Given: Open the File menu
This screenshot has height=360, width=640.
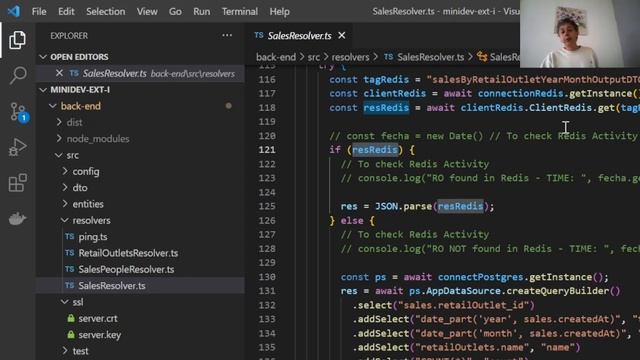Looking at the screenshot, I should (x=39, y=11).
